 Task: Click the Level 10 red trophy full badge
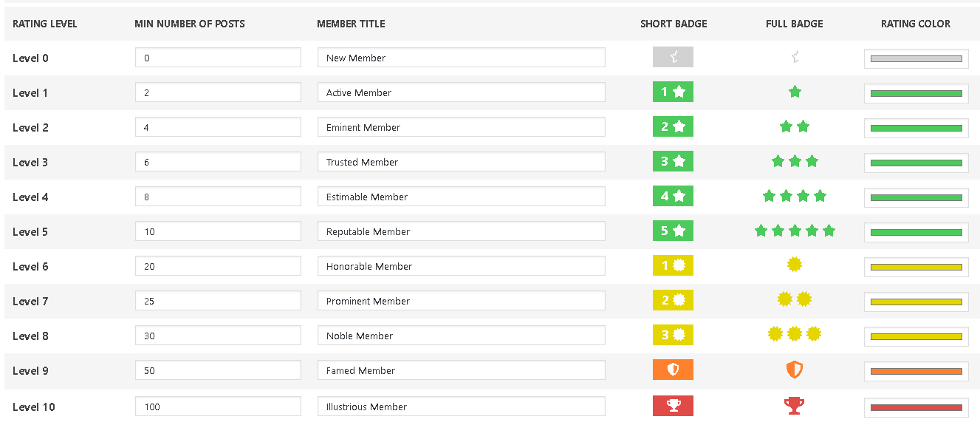click(795, 406)
